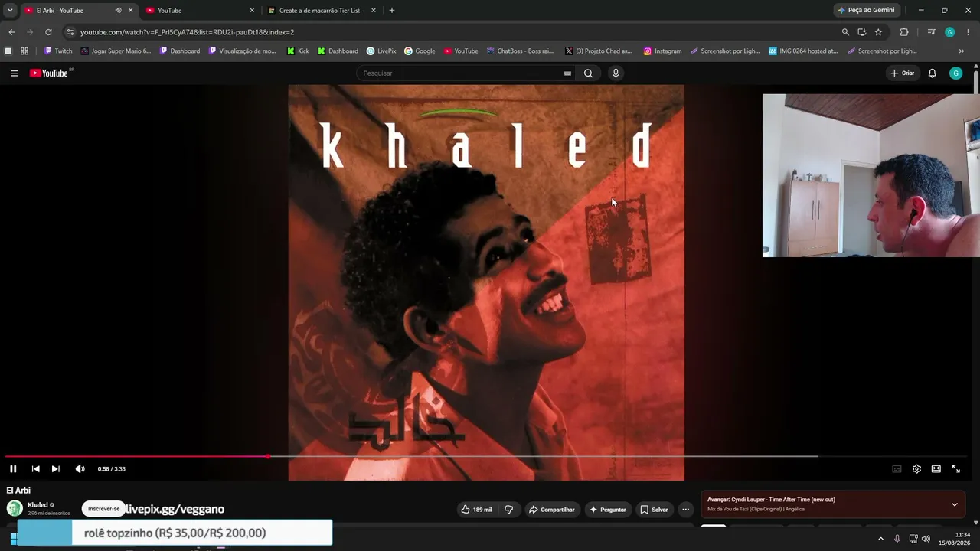Mute audio on El Arbi tab
This screenshot has height=551, width=980.
pyautogui.click(x=118, y=11)
